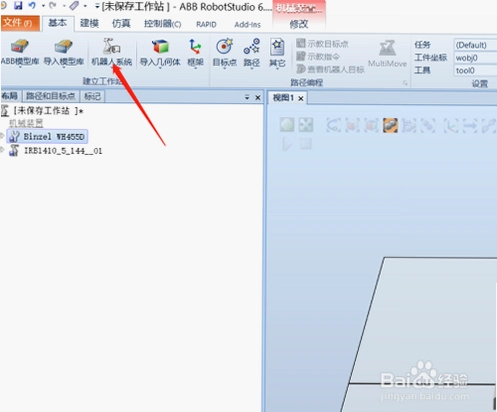The height and width of the screenshot is (412, 497).
Task: Click the 文件 file menu button
Action: point(20,23)
